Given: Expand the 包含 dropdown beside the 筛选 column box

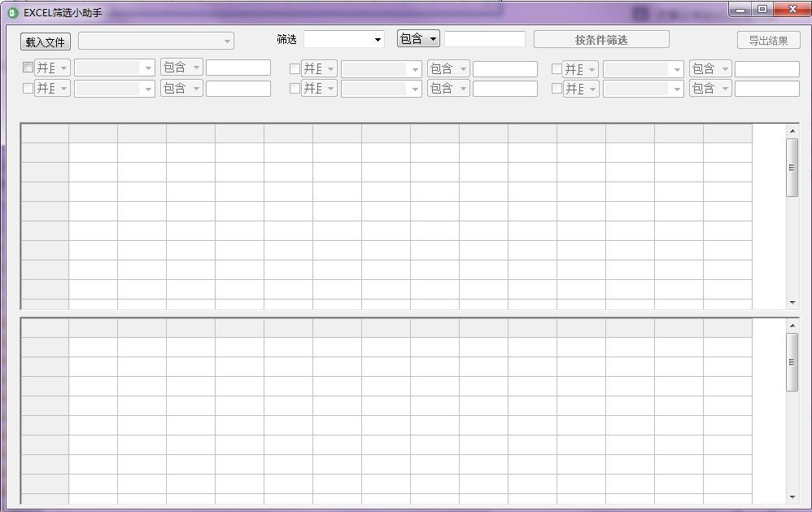Looking at the screenshot, I should click(x=418, y=39).
